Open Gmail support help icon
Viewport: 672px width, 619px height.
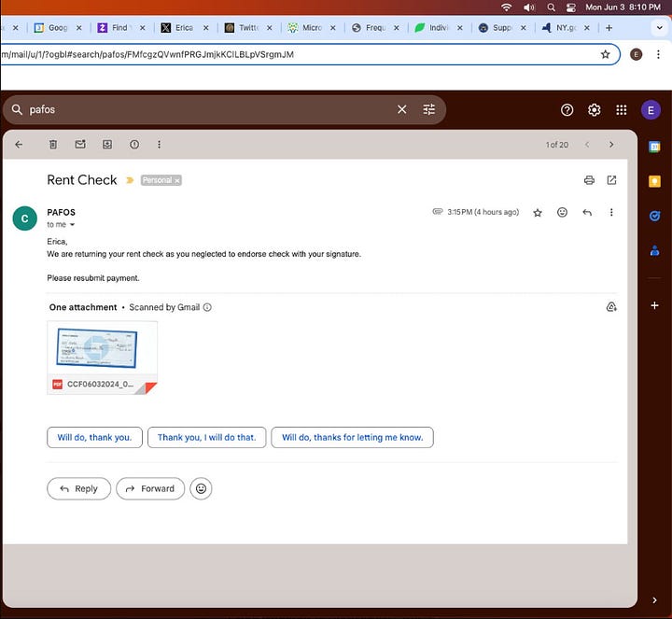(x=567, y=110)
